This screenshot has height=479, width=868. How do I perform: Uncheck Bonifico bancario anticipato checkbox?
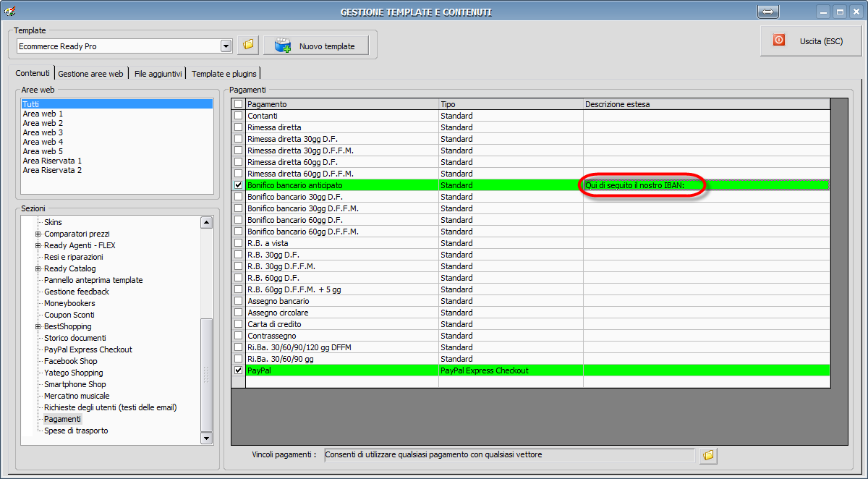click(x=239, y=185)
